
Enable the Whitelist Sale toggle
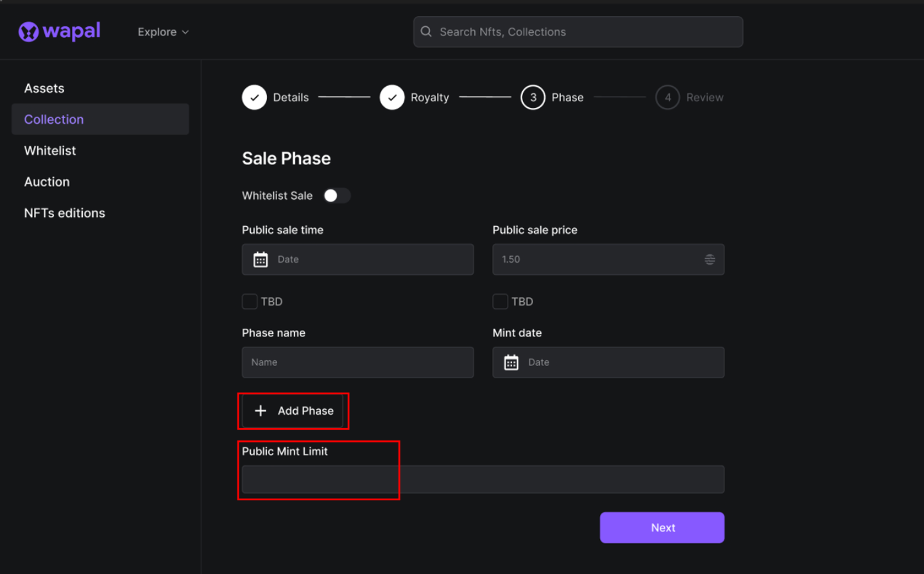(336, 196)
